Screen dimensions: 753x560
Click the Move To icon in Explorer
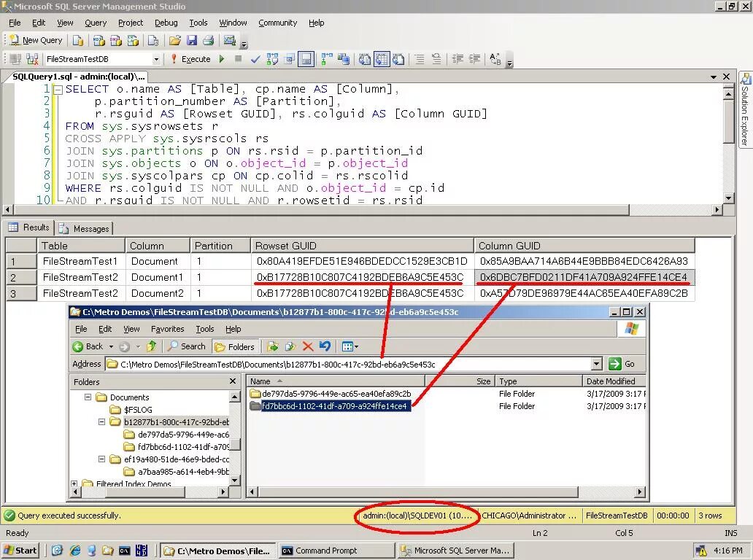(273, 346)
